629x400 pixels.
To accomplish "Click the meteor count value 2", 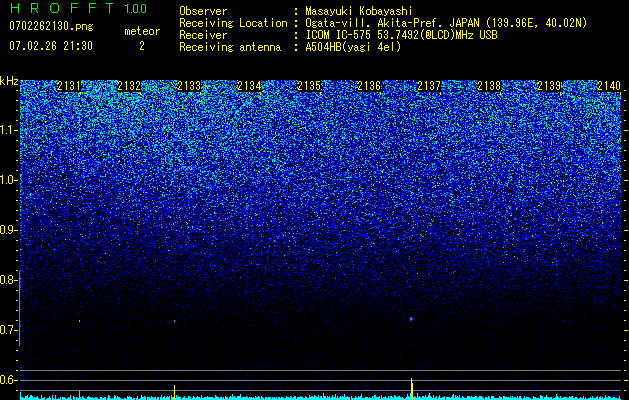I will coord(142,46).
